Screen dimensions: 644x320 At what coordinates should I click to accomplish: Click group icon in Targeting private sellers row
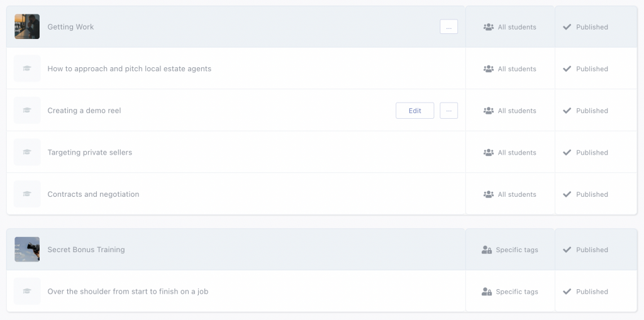pos(488,152)
